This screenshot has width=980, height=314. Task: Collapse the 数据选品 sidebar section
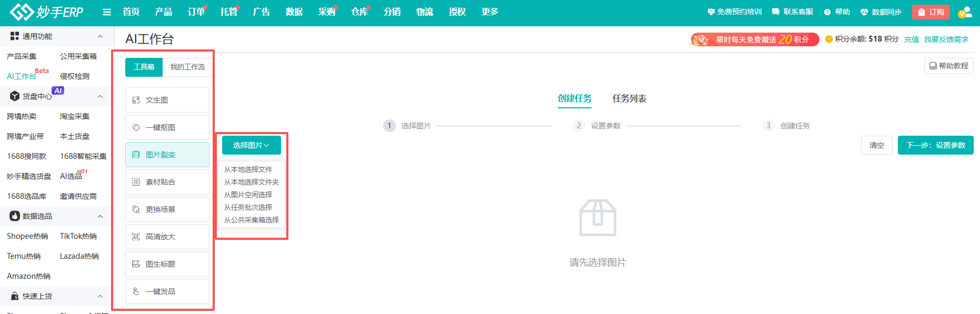coord(100,216)
